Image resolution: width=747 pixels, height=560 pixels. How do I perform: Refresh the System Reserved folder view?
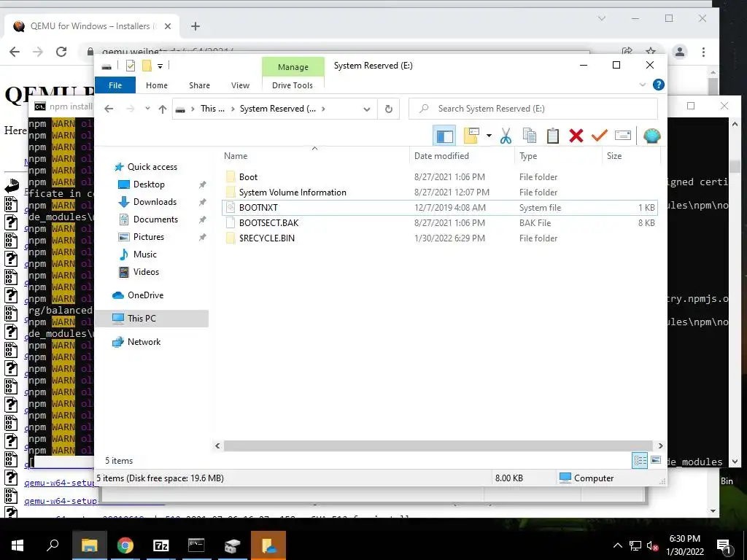point(389,109)
